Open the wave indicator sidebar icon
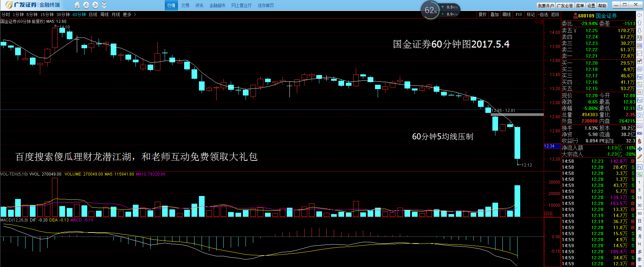 (640, 126)
